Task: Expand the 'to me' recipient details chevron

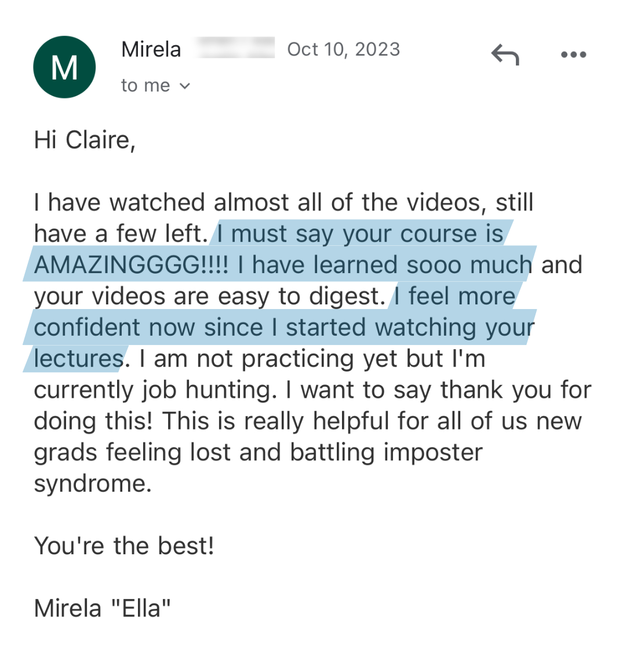Action: coord(185,85)
